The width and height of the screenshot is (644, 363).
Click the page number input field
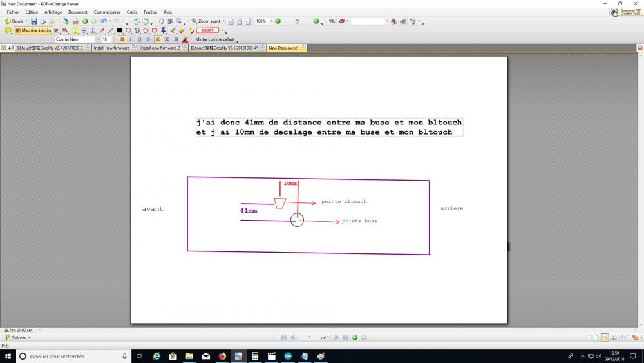click(x=309, y=337)
